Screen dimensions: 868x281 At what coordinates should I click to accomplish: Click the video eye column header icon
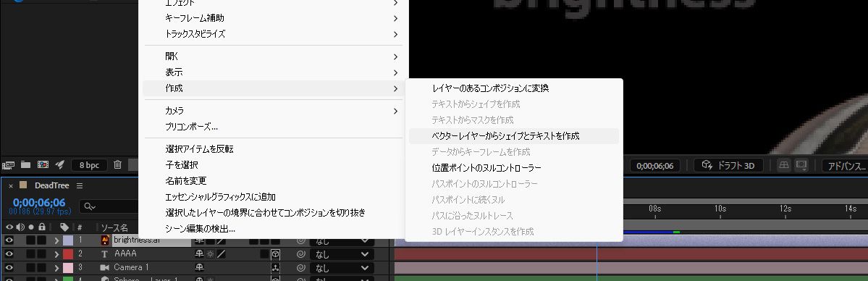[x=9, y=227]
